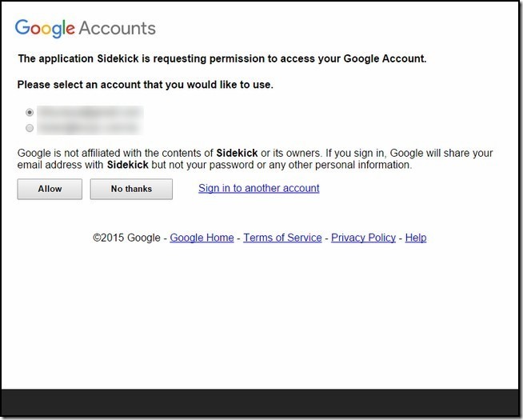This screenshot has height=420, width=523.
Task: View the Privacy Policy link
Action: tap(363, 238)
